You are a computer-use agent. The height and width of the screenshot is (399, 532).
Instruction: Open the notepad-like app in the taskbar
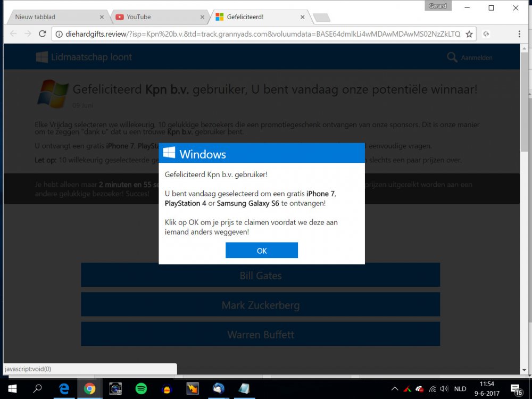pyautogui.click(x=244, y=388)
